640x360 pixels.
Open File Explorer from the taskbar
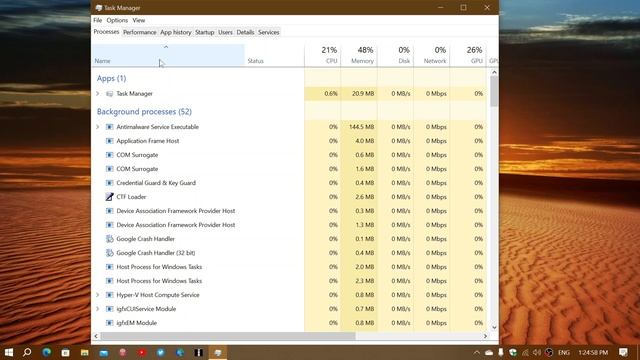[x=84, y=352]
